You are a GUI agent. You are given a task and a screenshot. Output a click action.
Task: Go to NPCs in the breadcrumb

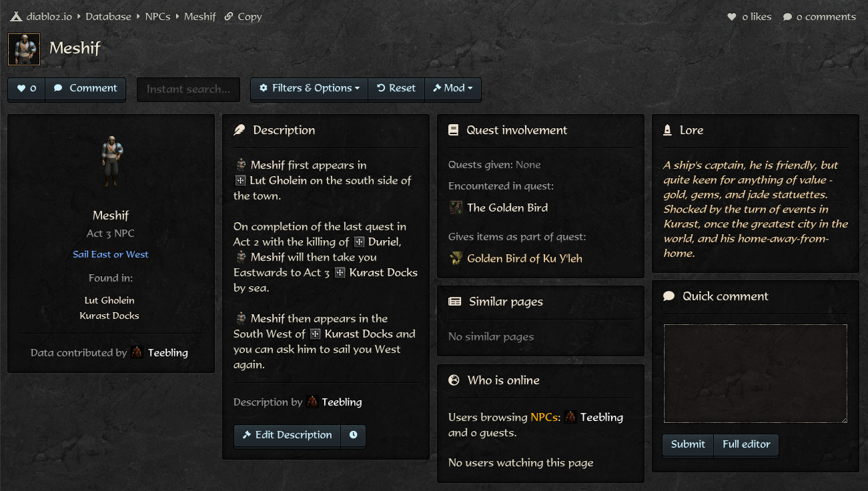159,17
